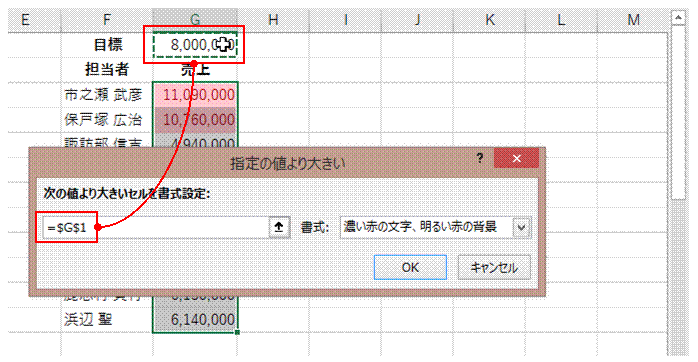The image size is (698, 362).
Task: Select column header G
Action: [195, 20]
